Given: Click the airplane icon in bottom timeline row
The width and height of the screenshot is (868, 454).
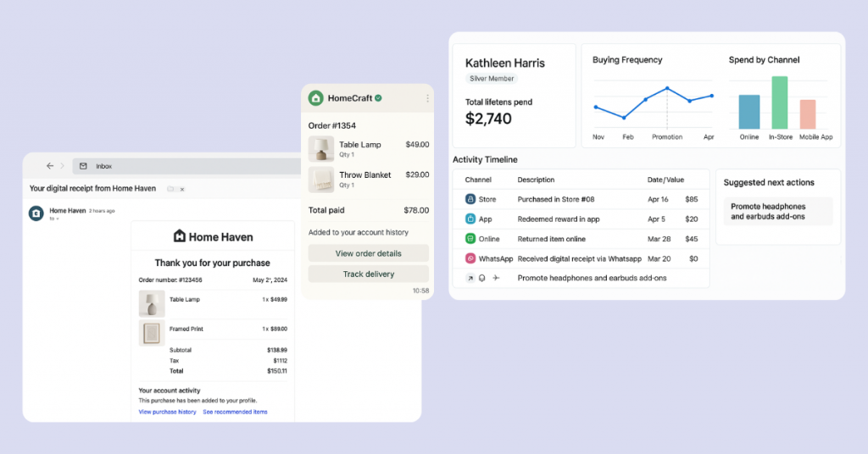Looking at the screenshot, I should [x=496, y=278].
